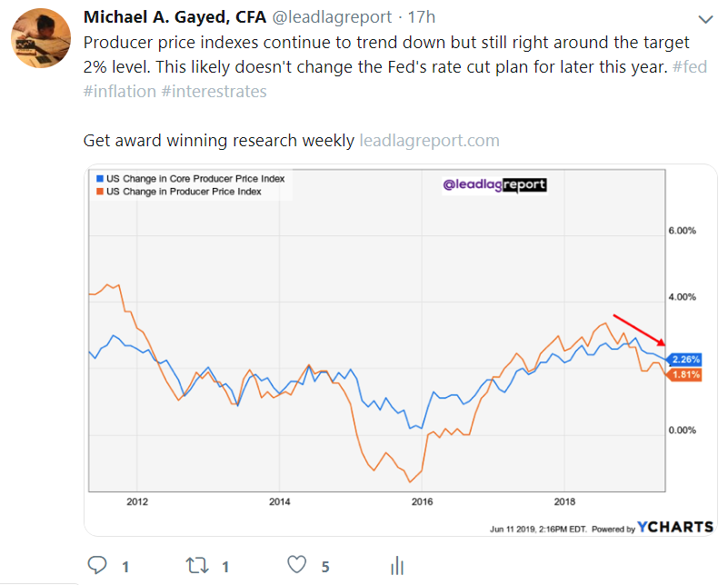728x585 pixels.
Task: Click the @leadlagreport watermark on chart
Action: click(494, 185)
